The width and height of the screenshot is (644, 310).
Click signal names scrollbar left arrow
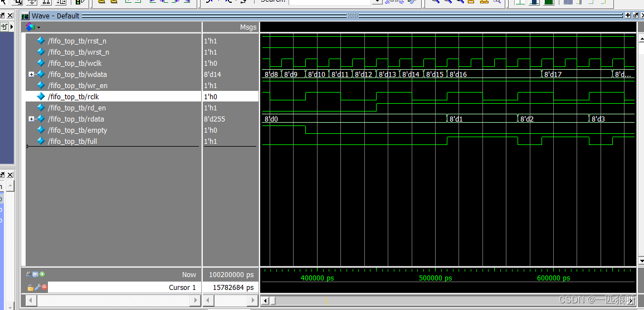[31, 300]
